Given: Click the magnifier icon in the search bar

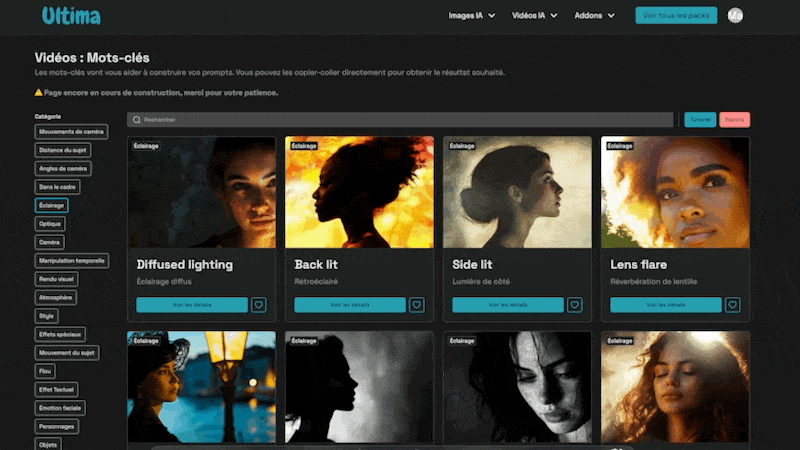Looking at the screenshot, I should tap(137, 120).
